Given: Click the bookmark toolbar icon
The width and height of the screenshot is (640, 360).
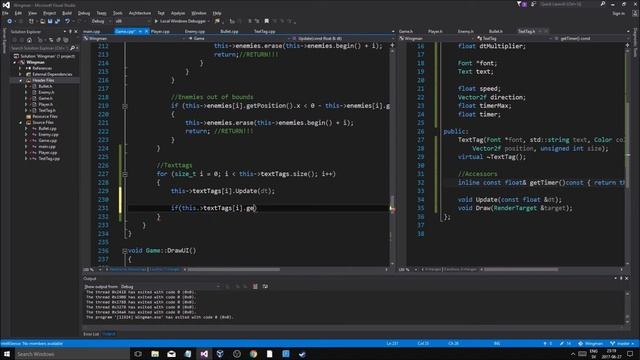Looking at the screenshot, I should point(267,21).
